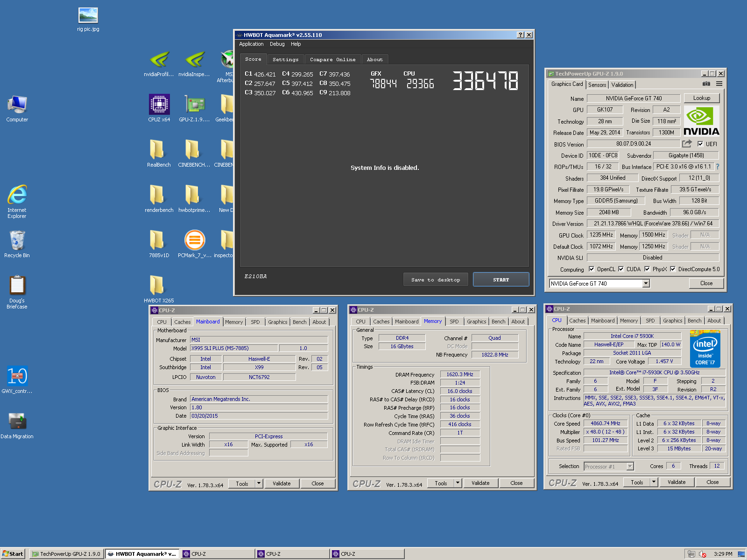Toggle the OpenCL checkbox
This screenshot has width=747, height=560.
[592, 269]
